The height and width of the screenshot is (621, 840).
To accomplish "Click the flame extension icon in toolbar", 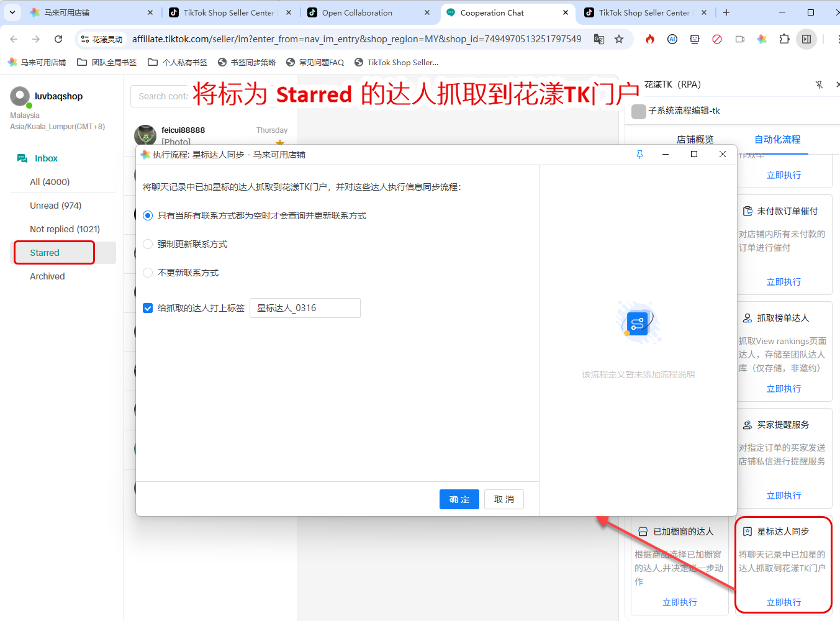I will pyautogui.click(x=650, y=39).
